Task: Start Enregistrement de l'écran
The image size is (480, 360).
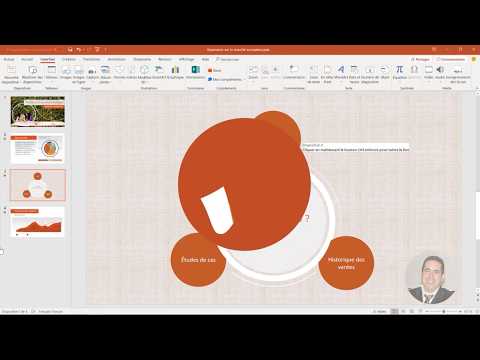Action: 458,74
